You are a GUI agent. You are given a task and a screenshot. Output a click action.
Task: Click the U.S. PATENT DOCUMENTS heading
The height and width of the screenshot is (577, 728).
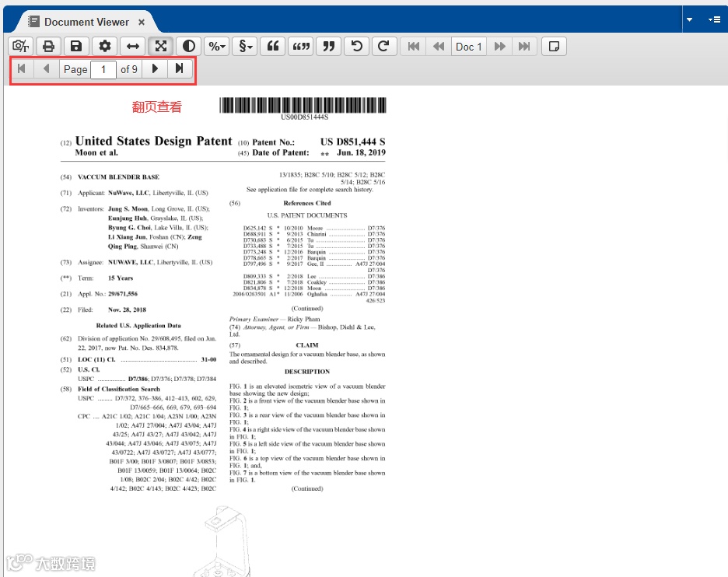click(x=307, y=215)
